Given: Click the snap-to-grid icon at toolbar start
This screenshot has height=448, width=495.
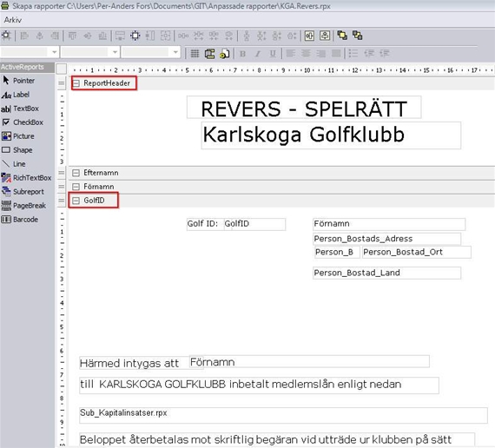Looking at the screenshot, I should pyautogui.click(x=6, y=36).
